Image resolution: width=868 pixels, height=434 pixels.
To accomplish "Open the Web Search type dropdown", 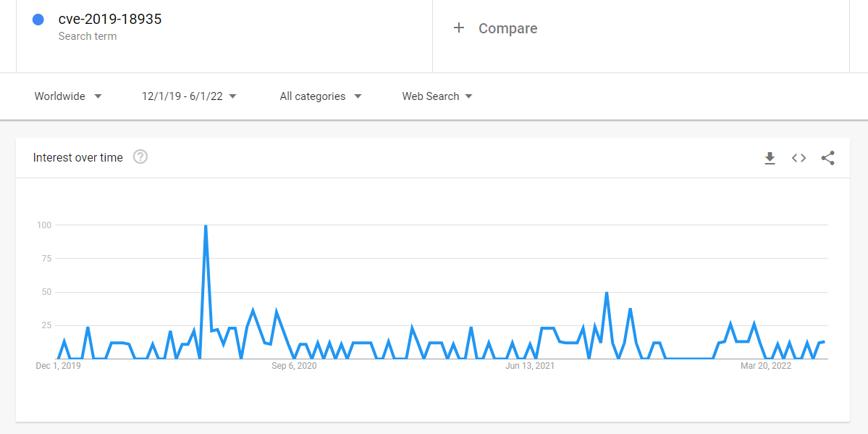I will (432, 96).
